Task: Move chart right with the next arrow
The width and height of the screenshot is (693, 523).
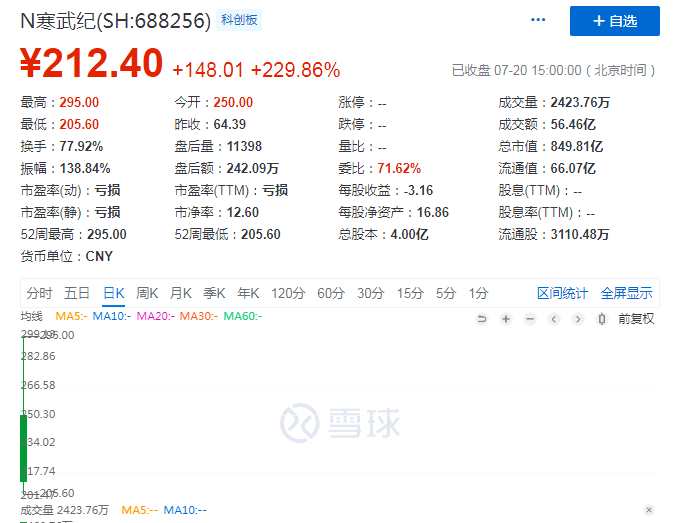Action: [x=578, y=319]
